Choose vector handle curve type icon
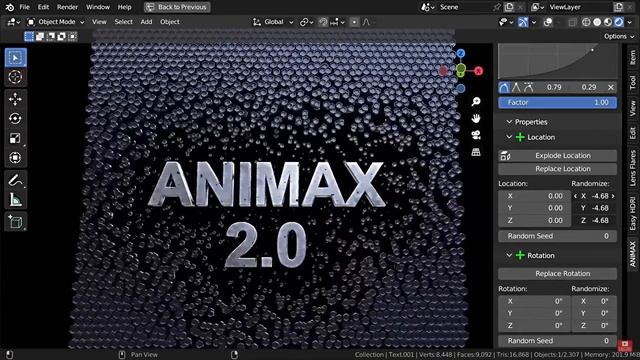This screenshot has height=360, width=640. pos(516,87)
